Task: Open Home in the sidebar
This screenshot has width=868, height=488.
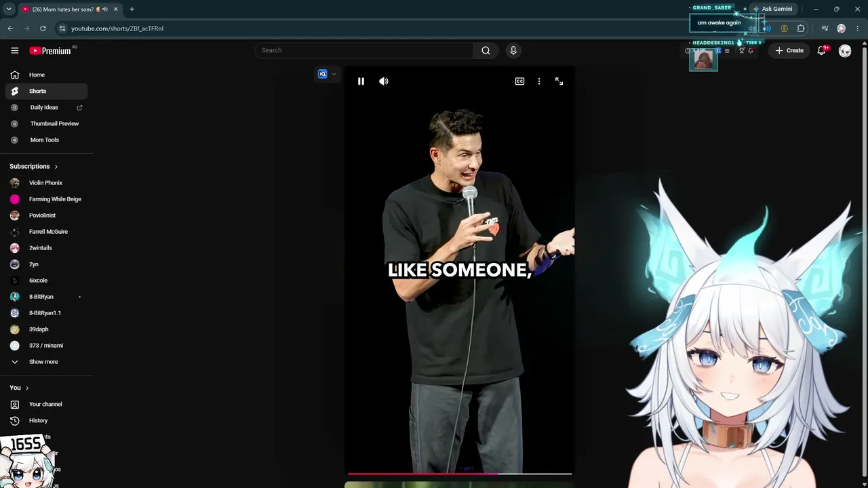Action: pyautogui.click(x=46, y=75)
